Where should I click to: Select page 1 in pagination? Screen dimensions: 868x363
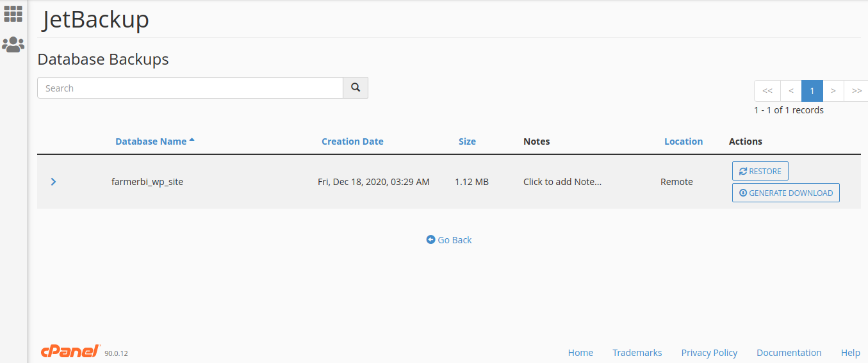coord(812,91)
